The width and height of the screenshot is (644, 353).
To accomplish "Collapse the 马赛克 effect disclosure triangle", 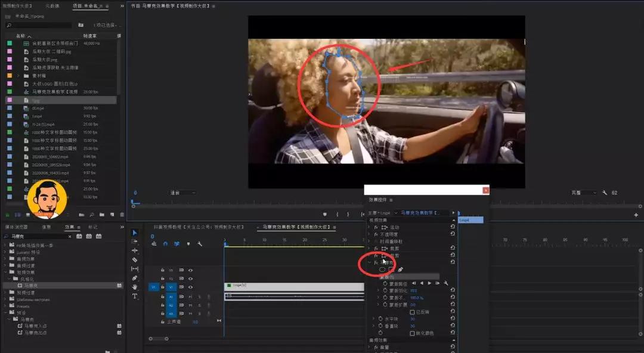I will pyautogui.click(x=369, y=262).
